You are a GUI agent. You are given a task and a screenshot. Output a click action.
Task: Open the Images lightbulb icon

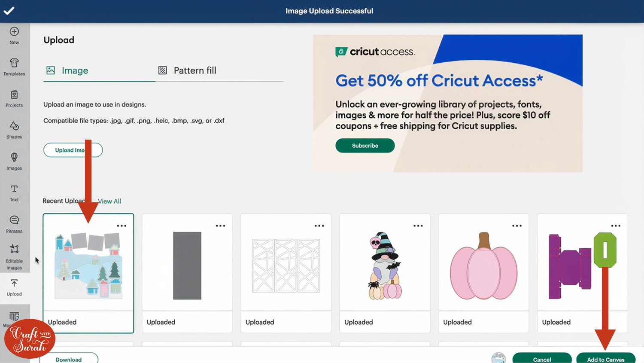[x=14, y=158]
